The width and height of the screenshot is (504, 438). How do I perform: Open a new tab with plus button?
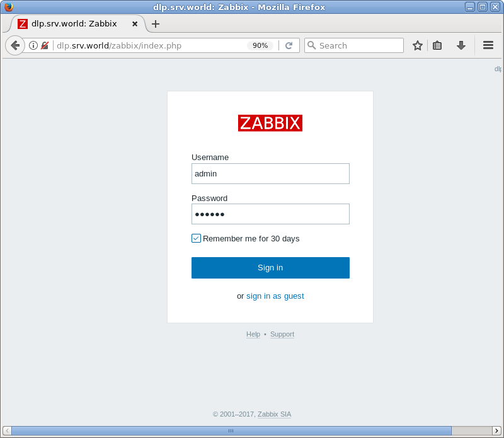tap(156, 24)
